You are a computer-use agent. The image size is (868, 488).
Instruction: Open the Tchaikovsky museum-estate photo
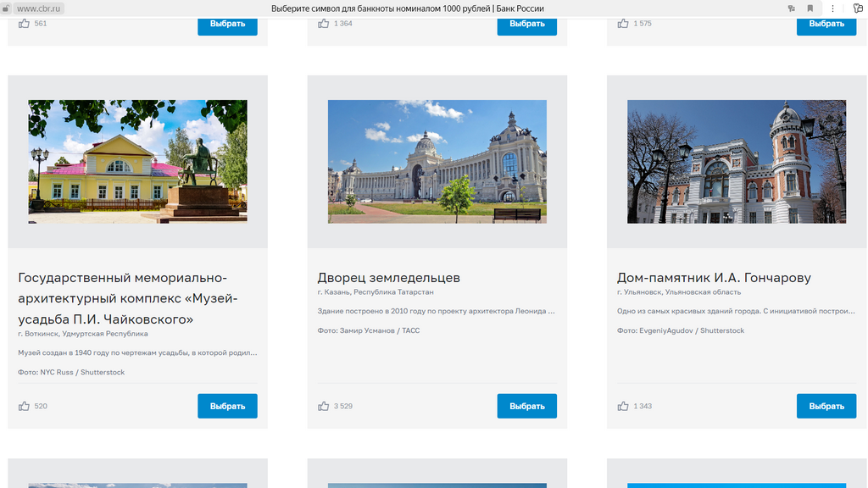[x=137, y=162]
